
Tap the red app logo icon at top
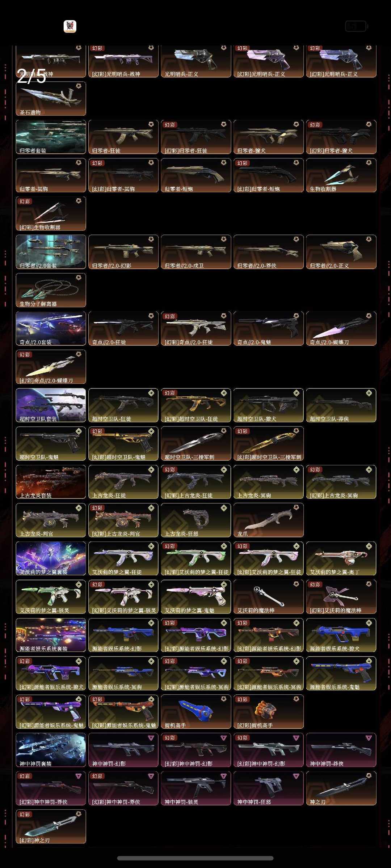coord(70,26)
